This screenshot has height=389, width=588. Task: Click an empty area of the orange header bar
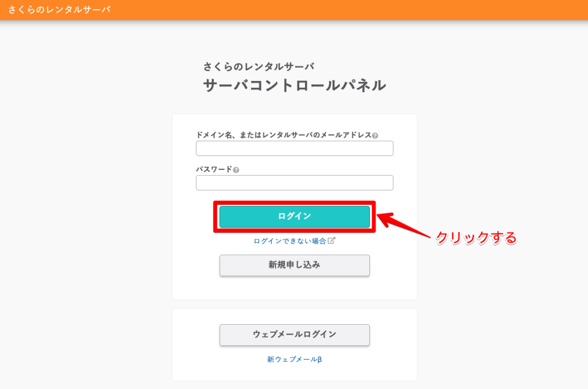pos(338,10)
